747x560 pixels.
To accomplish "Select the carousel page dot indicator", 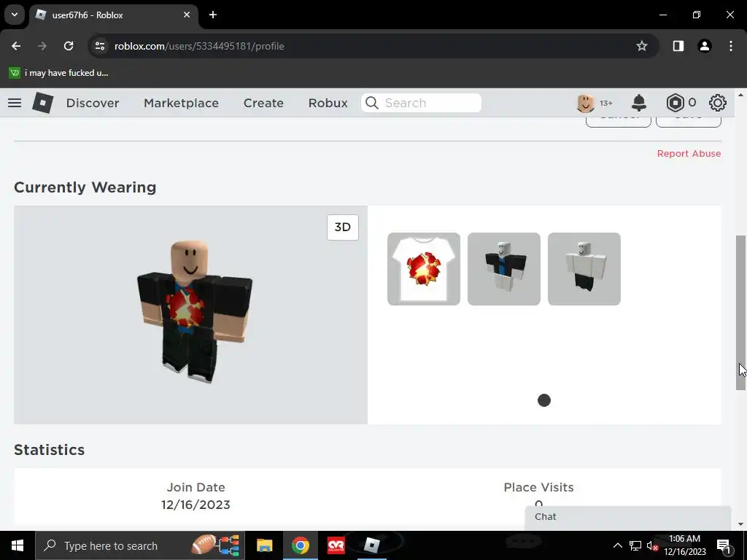I will 544,400.
